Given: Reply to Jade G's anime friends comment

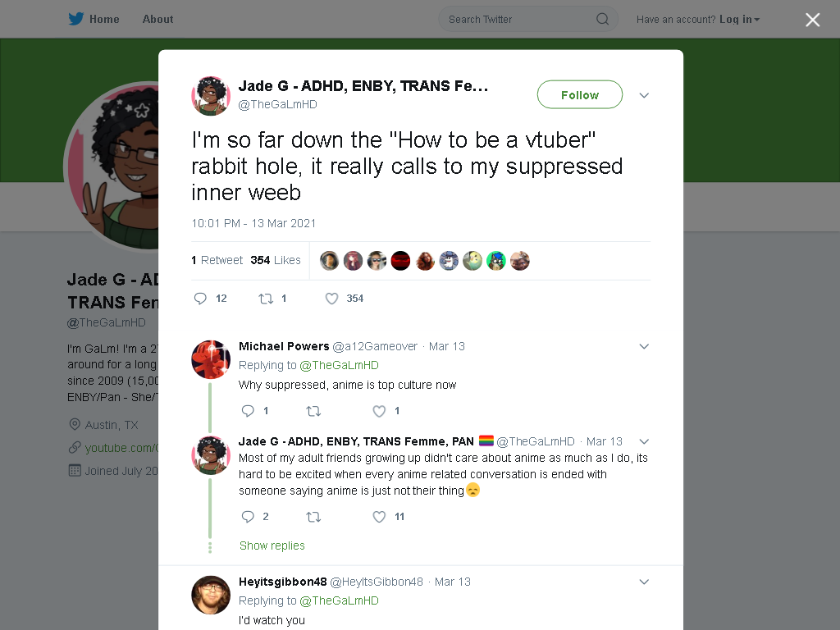Looking at the screenshot, I should pyautogui.click(x=248, y=517).
